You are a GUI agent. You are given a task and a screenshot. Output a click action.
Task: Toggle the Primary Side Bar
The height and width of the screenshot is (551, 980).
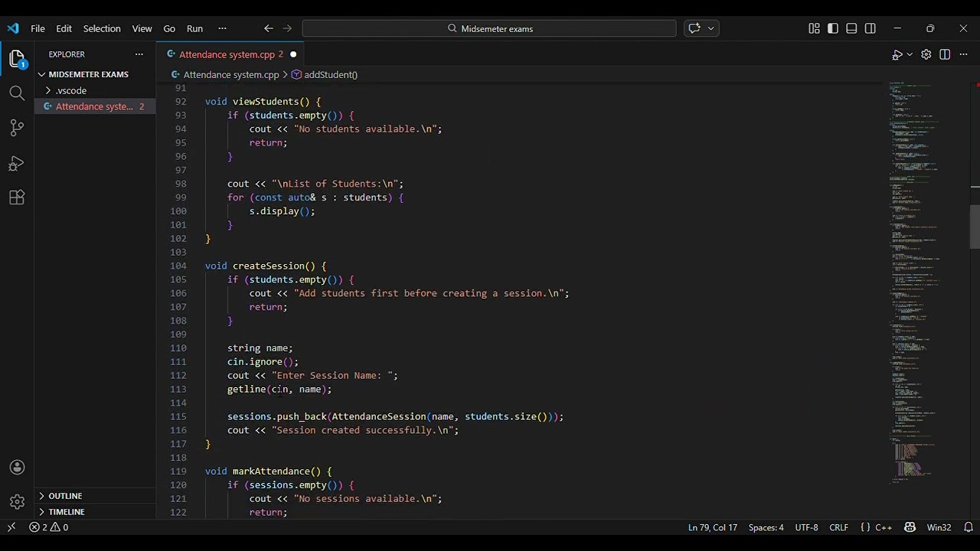tap(832, 28)
